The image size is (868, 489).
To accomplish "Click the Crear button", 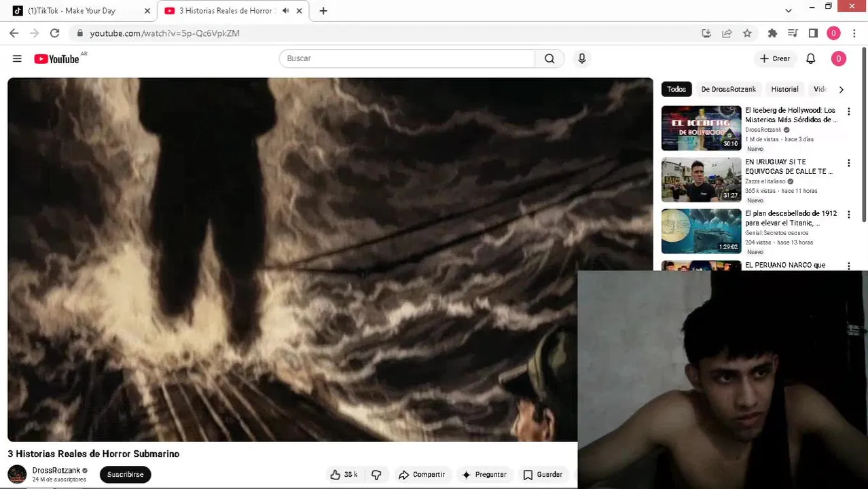I will [775, 59].
